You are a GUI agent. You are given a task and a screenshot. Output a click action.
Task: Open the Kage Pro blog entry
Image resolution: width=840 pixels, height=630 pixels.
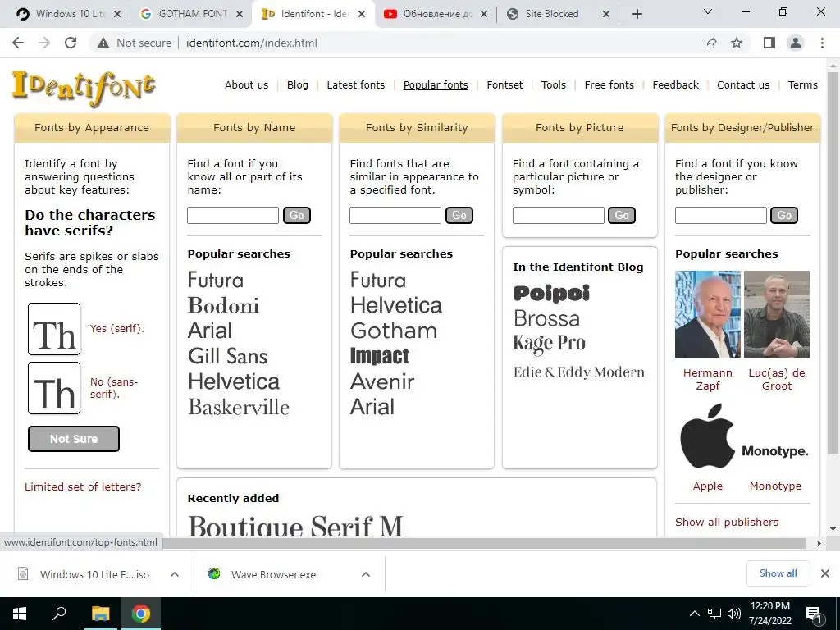549,343
